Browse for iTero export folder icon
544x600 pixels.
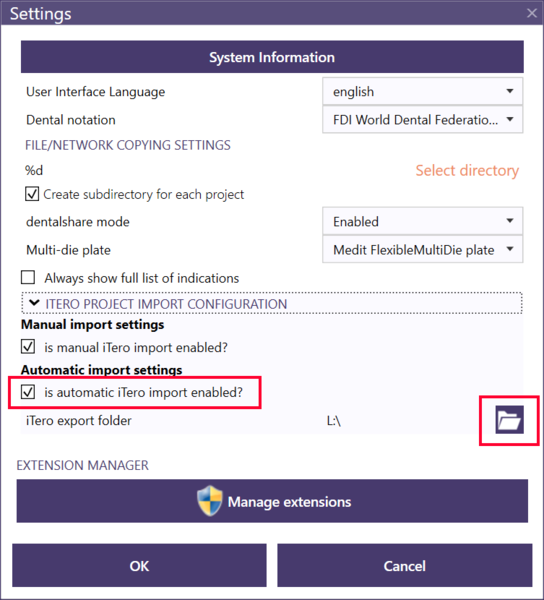click(509, 420)
